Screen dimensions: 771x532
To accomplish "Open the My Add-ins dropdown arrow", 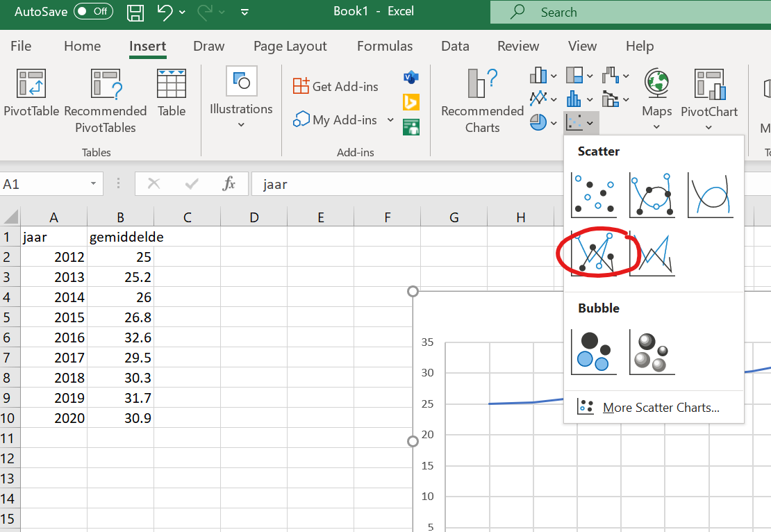I will 390,120.
